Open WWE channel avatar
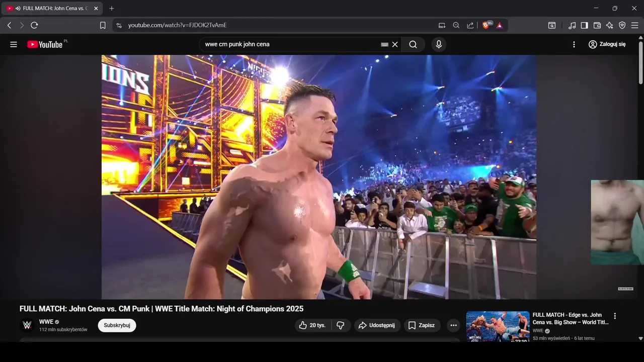The height and width of the screenshot is (362, 644). pos(27,325)
